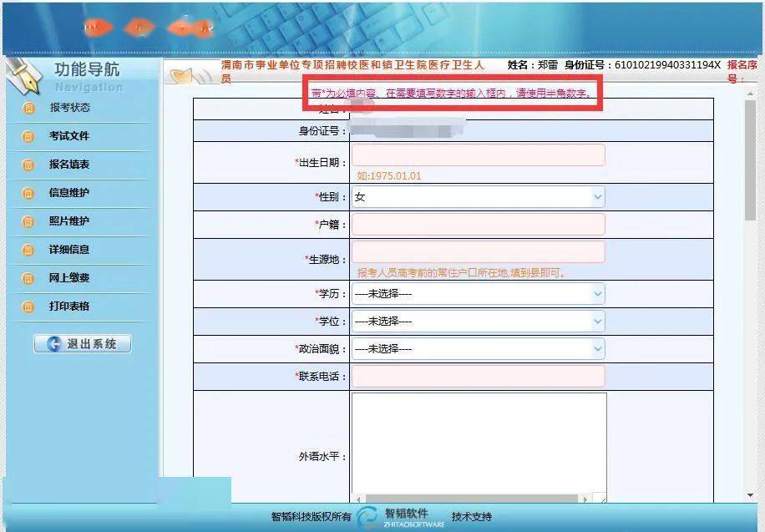
Task: Open 信息维护 section
Action: (69, 192)
